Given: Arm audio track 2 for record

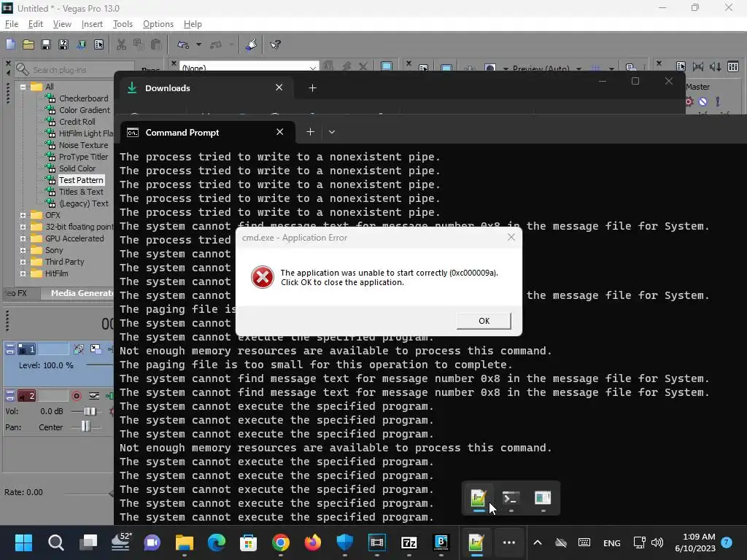Looking at the screenshot, I should click(76, 396).
